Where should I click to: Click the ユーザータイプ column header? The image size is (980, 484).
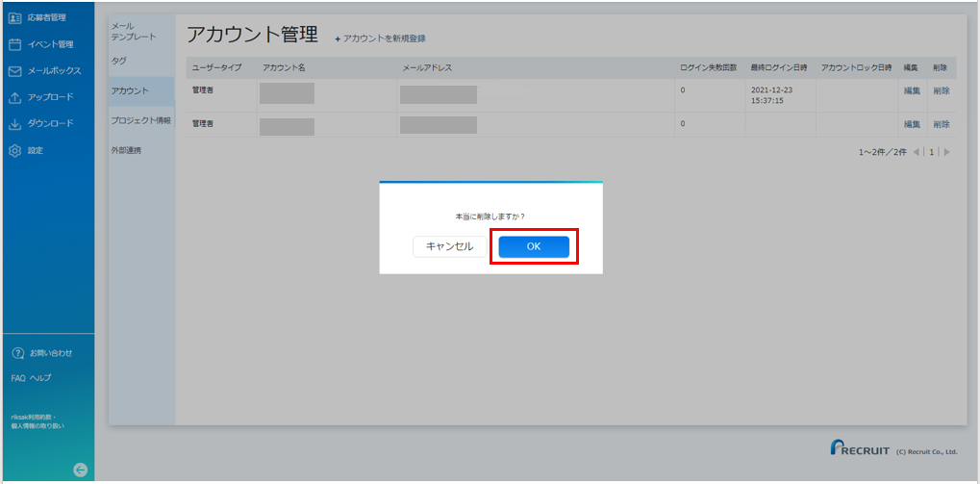tap(216, 67)
